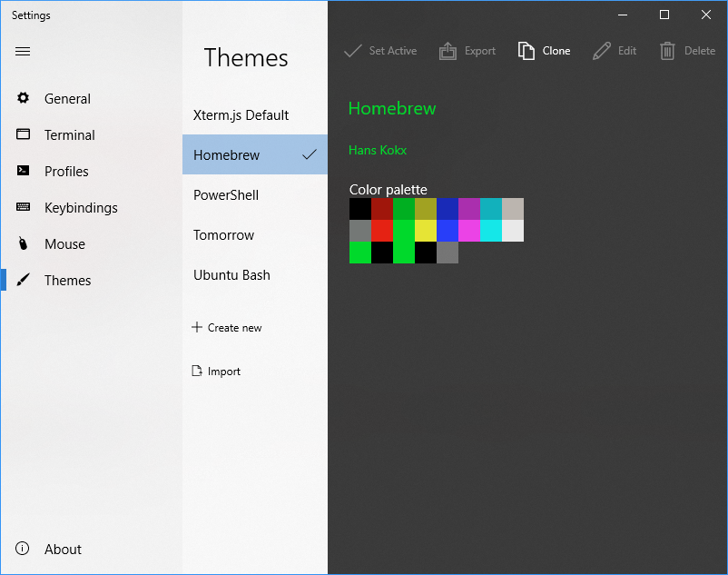The image size is (728, 575).
Task: Minimize the Settings window
Action: [x=623, y=15]
